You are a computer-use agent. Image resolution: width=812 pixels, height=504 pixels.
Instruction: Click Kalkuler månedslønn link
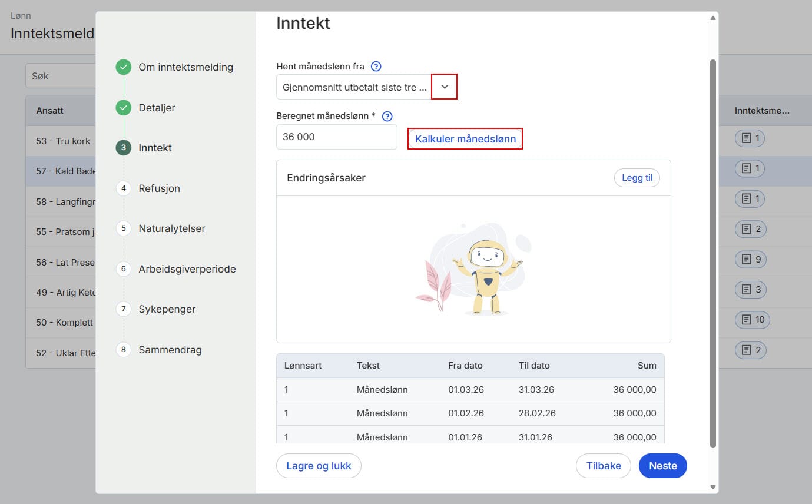coord(465,139)
